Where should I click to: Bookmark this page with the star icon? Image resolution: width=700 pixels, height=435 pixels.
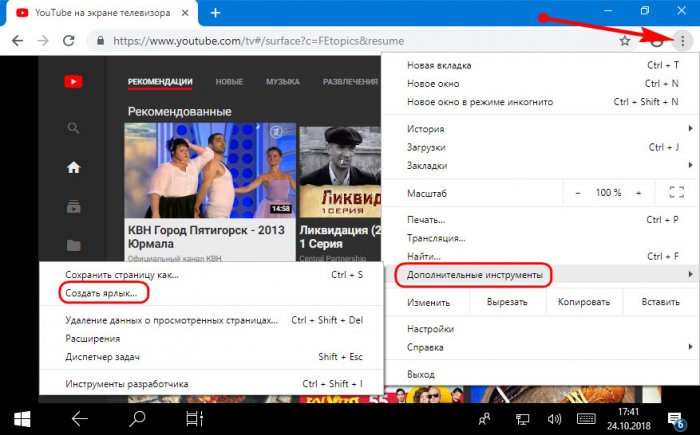coord(625,41)
